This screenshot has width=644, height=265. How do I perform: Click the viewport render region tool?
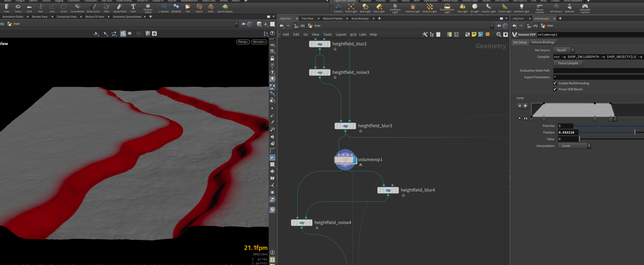(130, 33)
